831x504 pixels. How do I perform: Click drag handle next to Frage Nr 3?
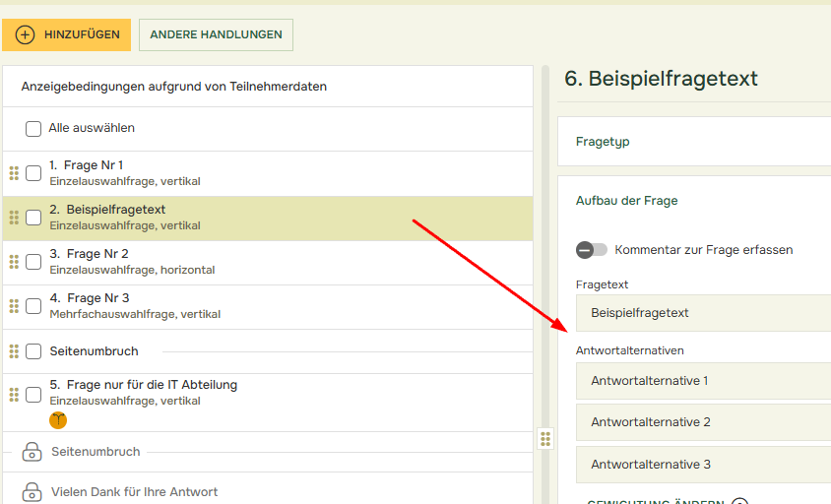(x=14, y=306)
